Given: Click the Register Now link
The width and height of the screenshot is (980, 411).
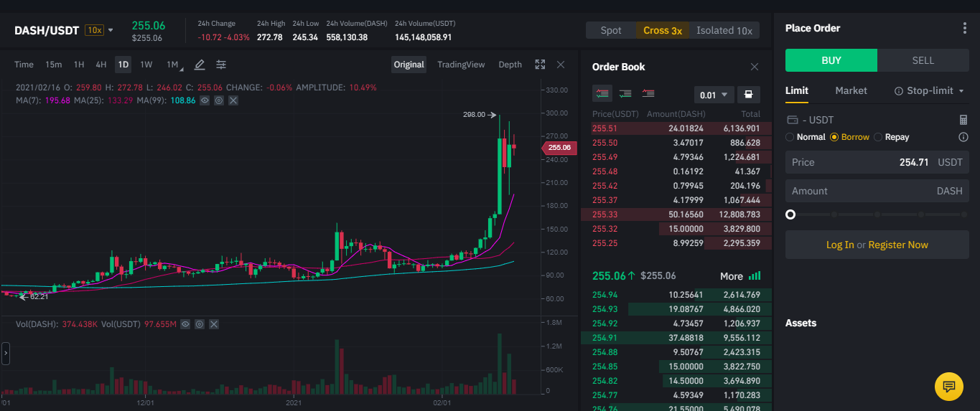Looking at the screenshot, I should tap(898, 245).
